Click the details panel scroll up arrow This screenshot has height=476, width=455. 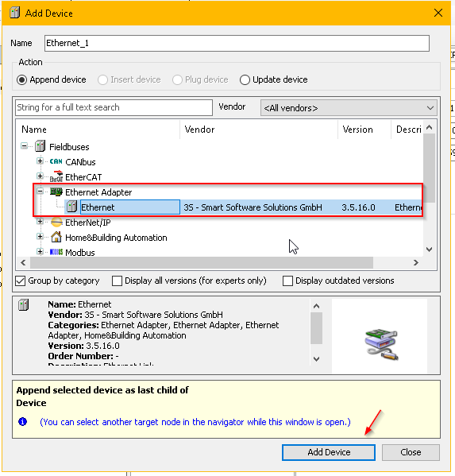click(316, 306)
